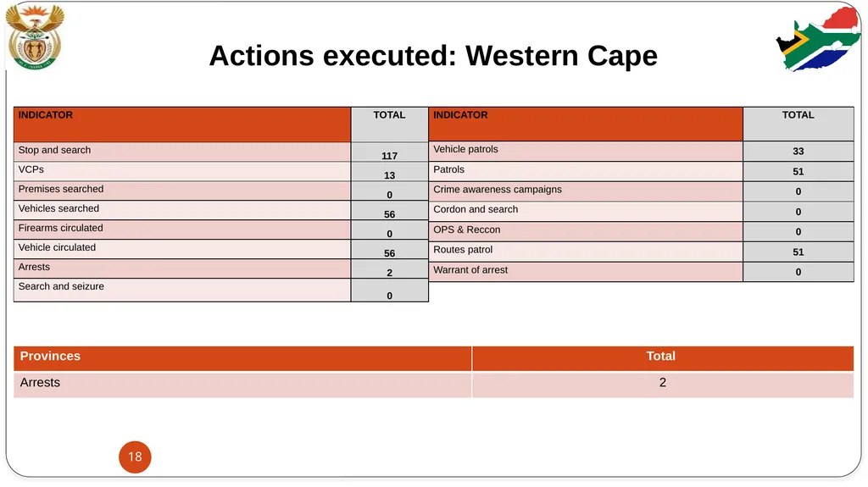Click the Warrant of arrest row
This screenshot has width=868, height=487.
tap(641, 272)
